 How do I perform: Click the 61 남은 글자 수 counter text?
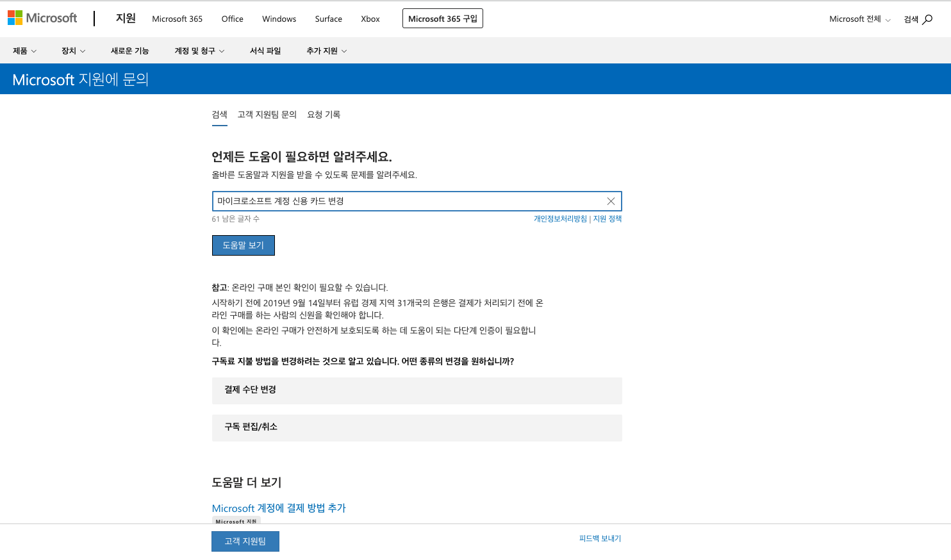point(236,218)
